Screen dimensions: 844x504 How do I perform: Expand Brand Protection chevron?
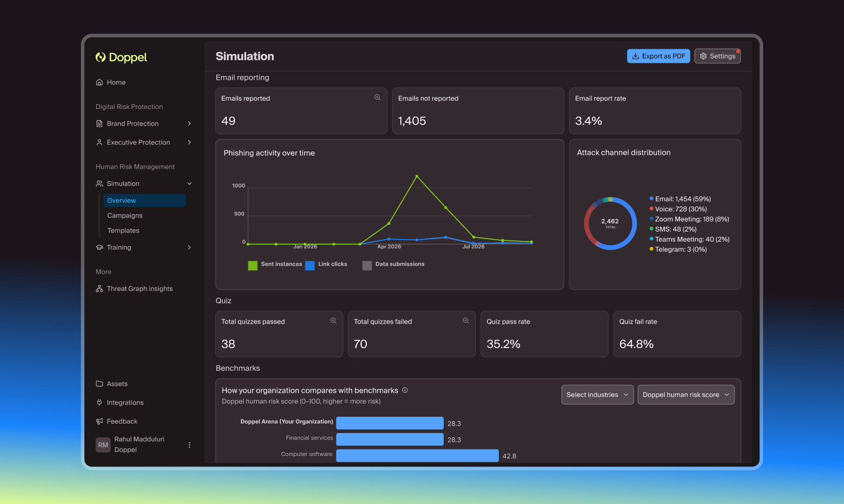[189, 124]
